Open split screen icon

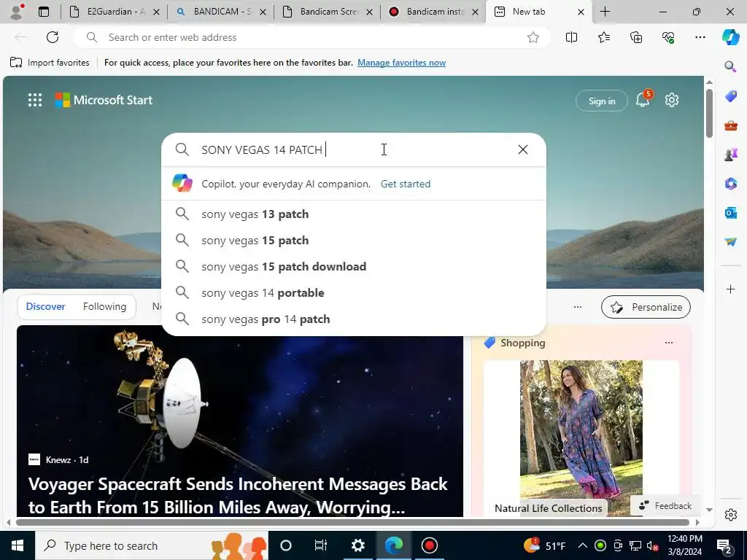[x=571, y=37]
